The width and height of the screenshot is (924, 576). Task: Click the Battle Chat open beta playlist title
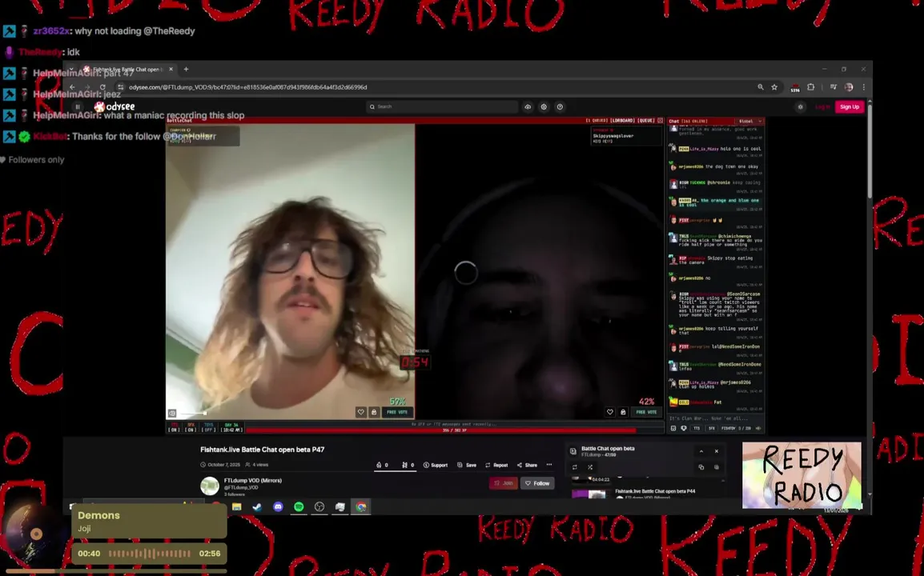[608, 448]
